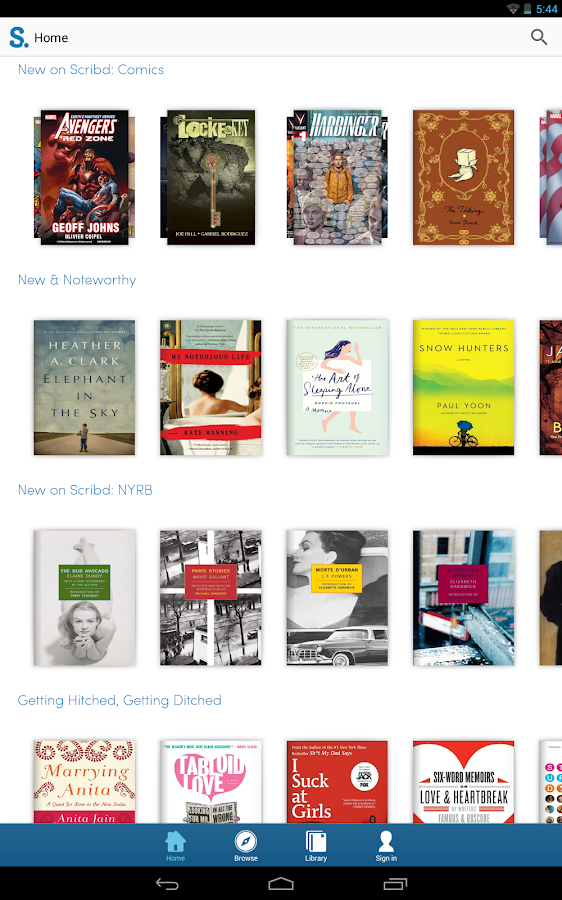Open I Suck at Girls book cover

point(337,782)
